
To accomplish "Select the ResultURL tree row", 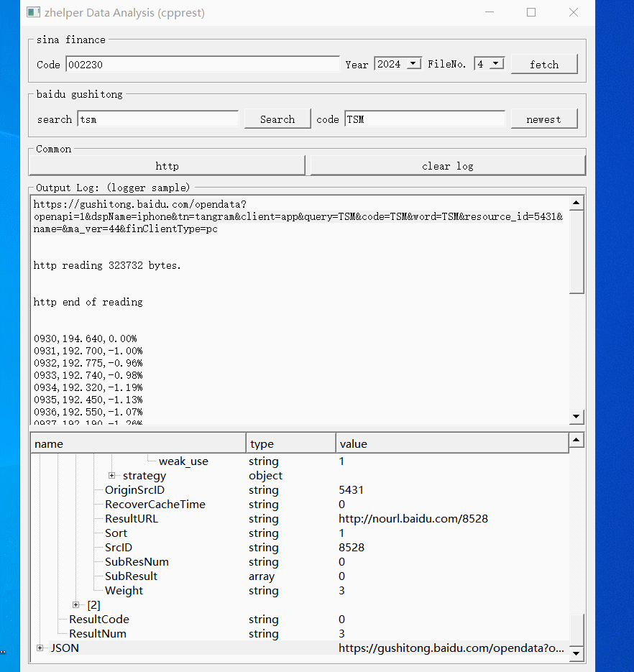I will pyautogui.click(x=300, y=519).
